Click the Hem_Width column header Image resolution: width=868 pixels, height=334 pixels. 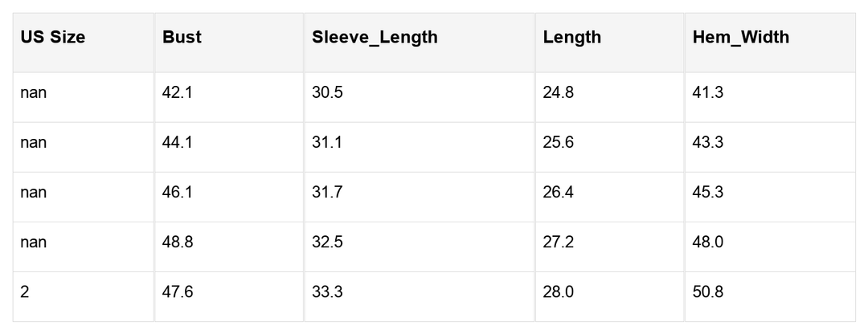click(741, 38)
